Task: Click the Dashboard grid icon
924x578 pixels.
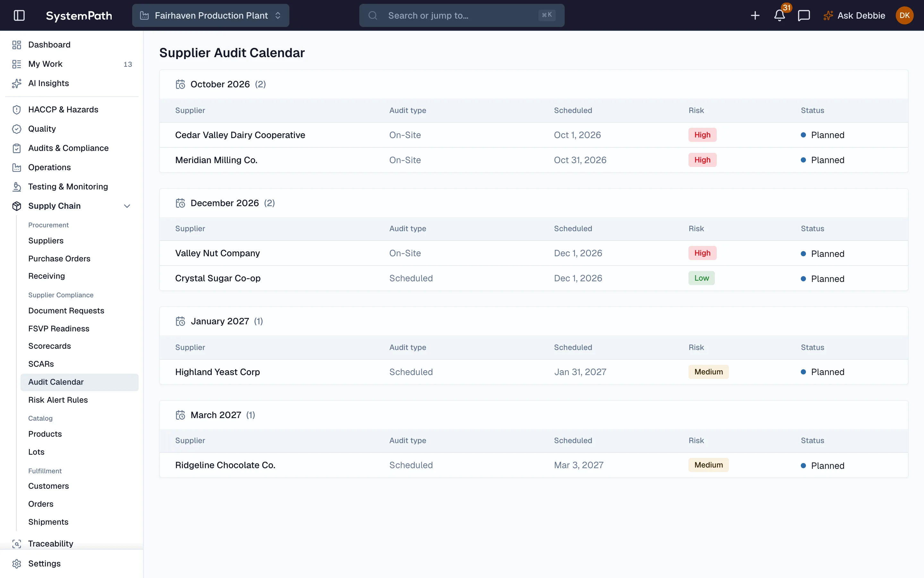Action: point(16,45)
